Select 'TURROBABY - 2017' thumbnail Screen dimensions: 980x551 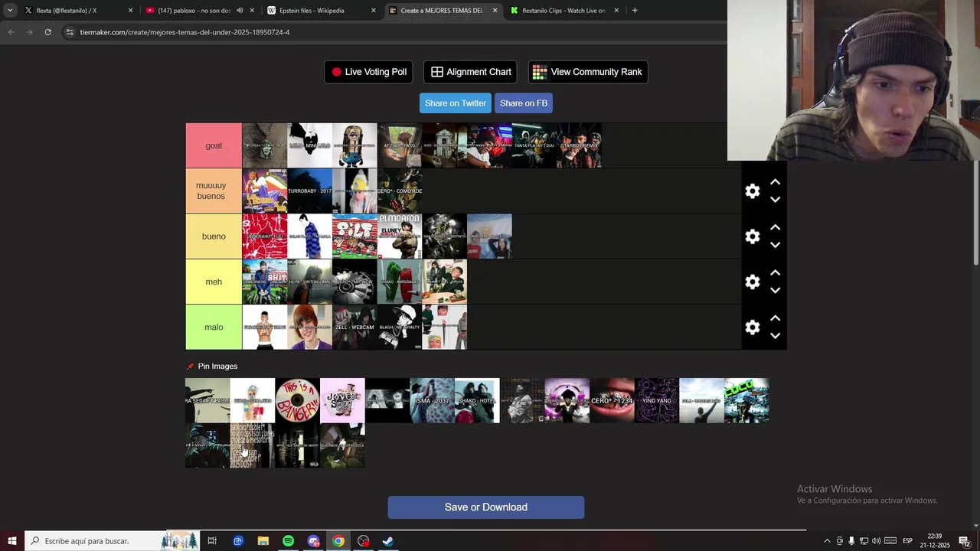(x=310, y=191)
